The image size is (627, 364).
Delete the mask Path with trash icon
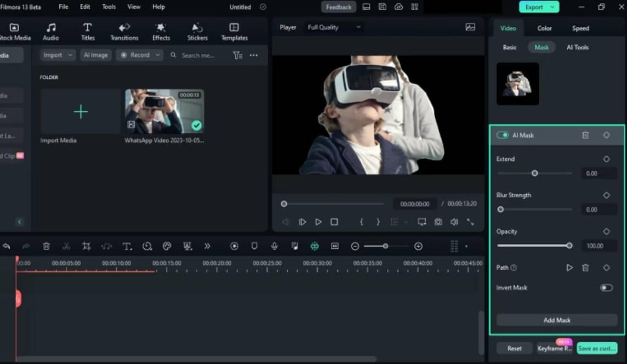[585, 268]
